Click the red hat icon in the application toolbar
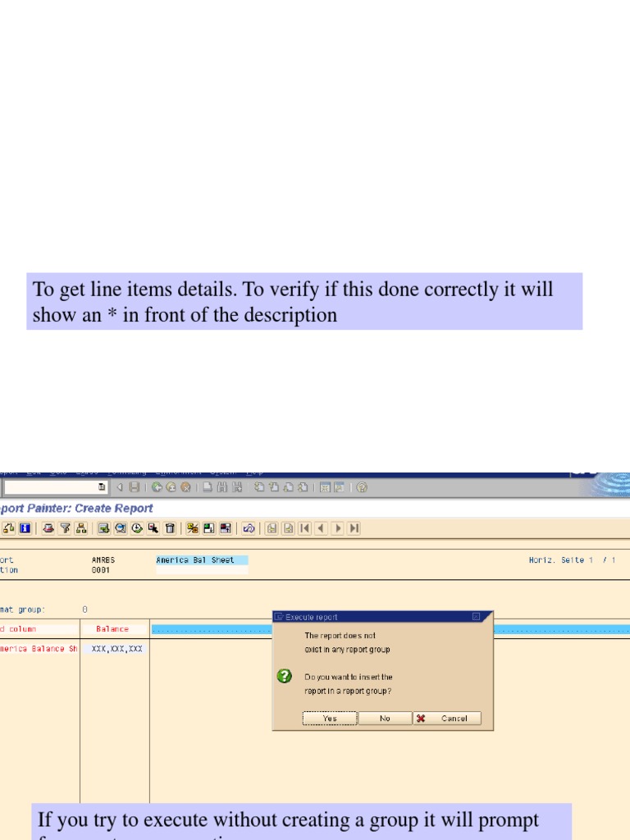630x840 pixels. (48, 528)
